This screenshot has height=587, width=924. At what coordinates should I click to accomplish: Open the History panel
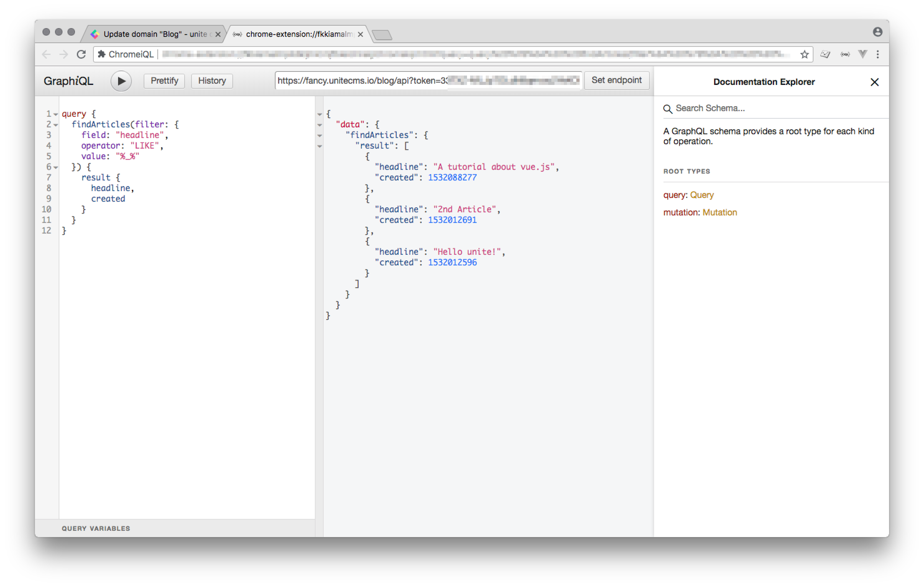211,81
